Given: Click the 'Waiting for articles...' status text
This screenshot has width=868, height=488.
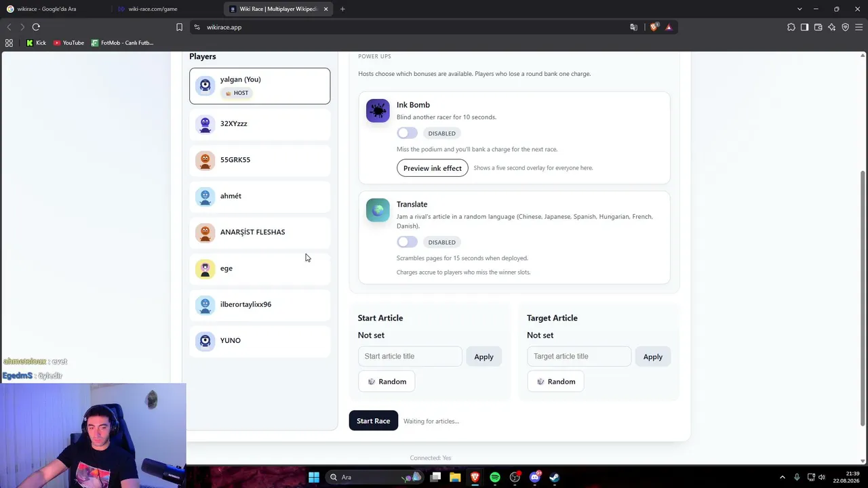Looking at the screenshot, I should point(431,422).
